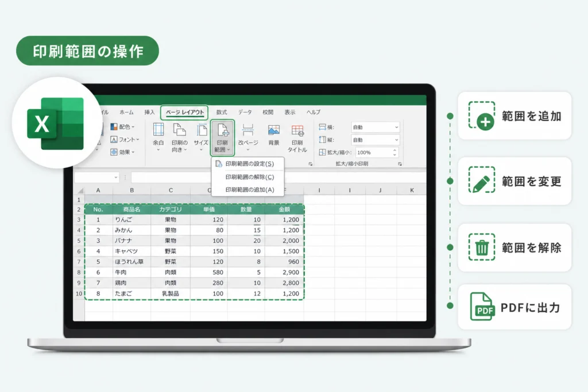Choose 印刷範囲の追加(A) from the menu
Image resolution: width=588 pixels, height=392 pixels.
point(248,189)
